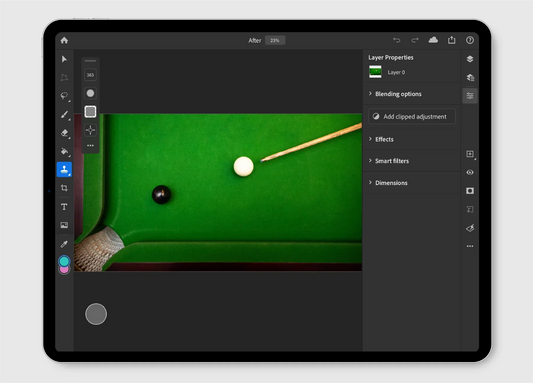
Task: Expand the Effects section
Action: 412,139
